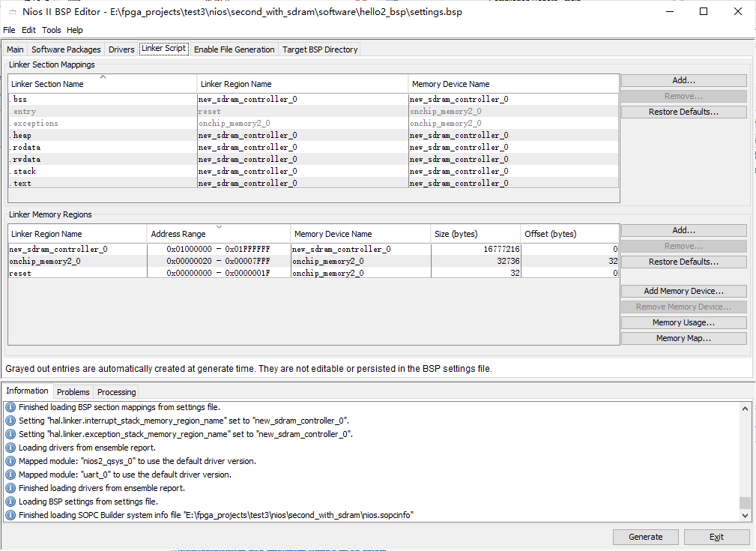Click the Generate button
Screen dimensions: 756x551
click(645, 537)
